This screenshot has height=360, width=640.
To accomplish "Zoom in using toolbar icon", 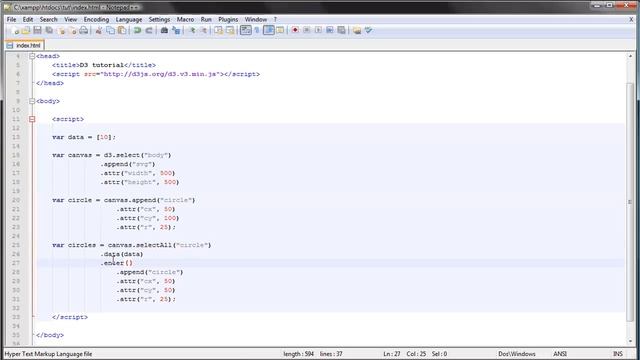I will coord(191,31).
